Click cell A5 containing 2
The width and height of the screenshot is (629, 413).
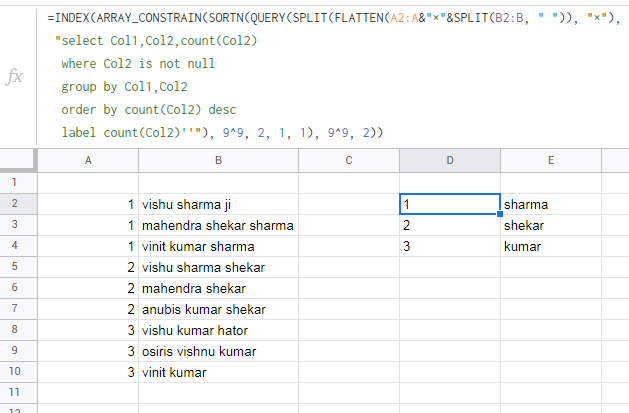(88, 267)
